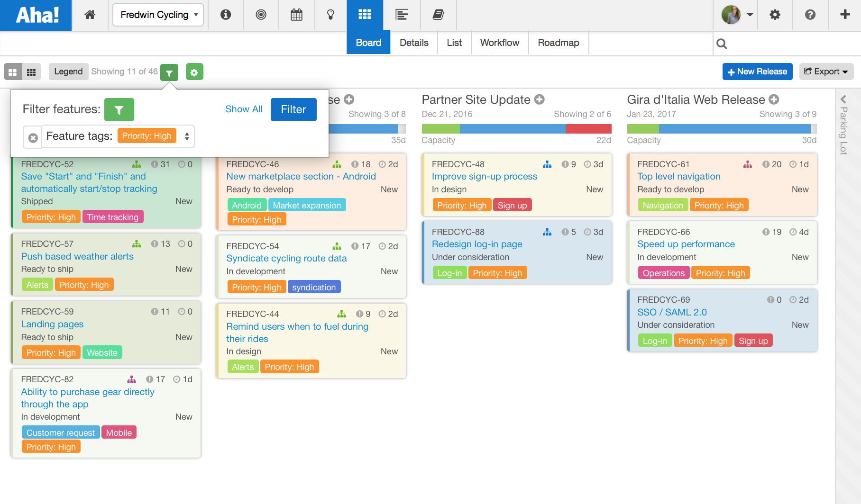Click the Gira d'Italia capacity bar

tap(721, 128)
